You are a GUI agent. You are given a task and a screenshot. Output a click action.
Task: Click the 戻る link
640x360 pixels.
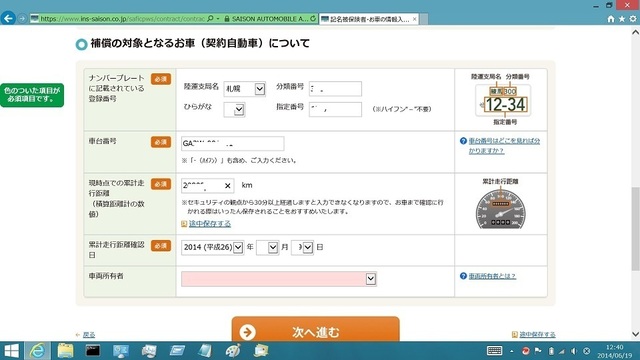point(89,335)
